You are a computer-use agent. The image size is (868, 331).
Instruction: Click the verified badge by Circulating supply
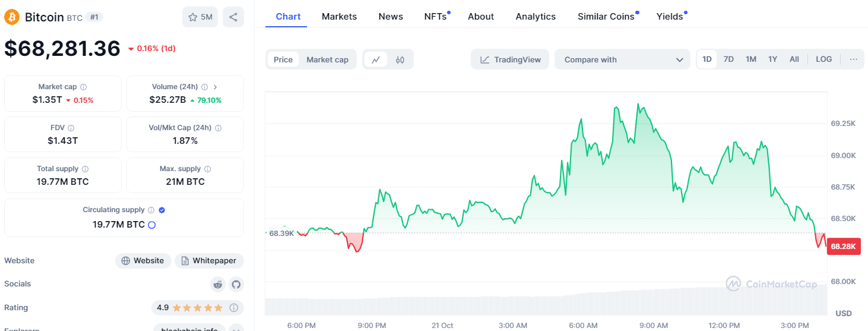coord(162,210)
